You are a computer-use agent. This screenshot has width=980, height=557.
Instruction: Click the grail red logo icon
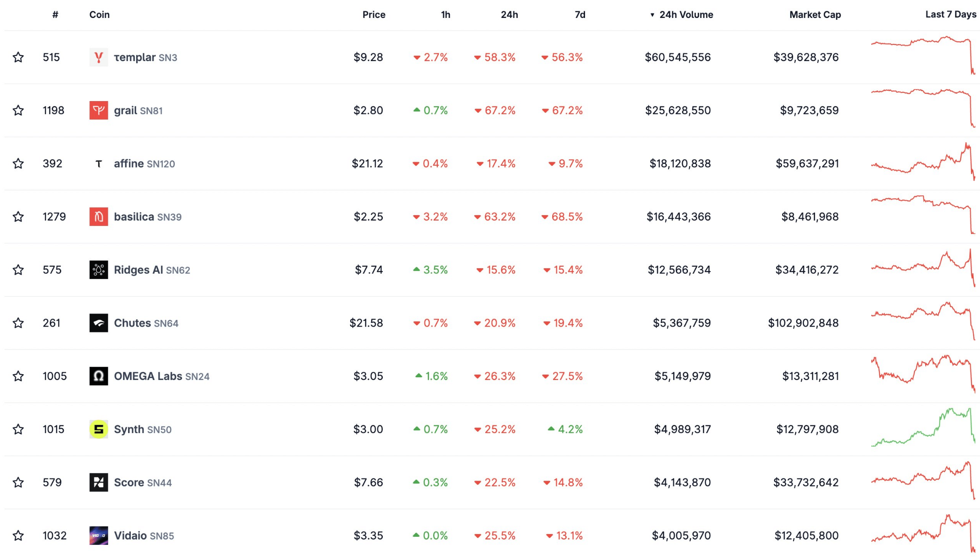tap(98, 111)
